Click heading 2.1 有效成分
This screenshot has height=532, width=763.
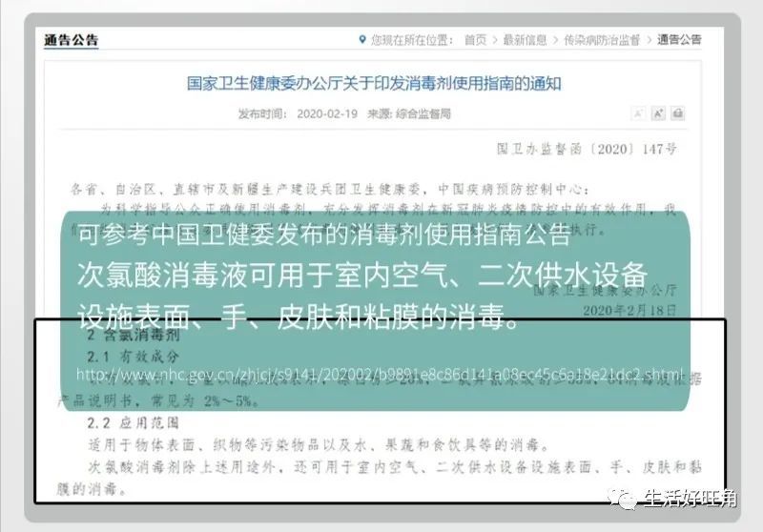pyautogui.click(x=134, y=357)
